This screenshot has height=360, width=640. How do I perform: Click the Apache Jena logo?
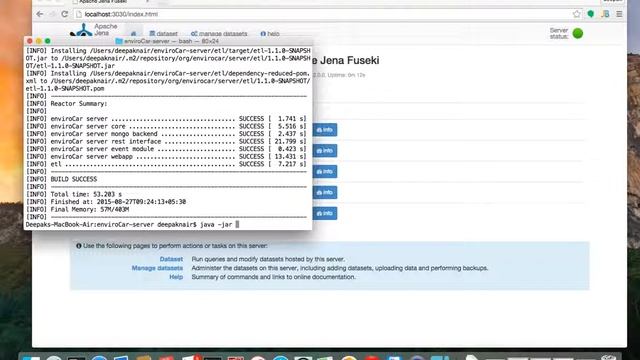(93, 30)
